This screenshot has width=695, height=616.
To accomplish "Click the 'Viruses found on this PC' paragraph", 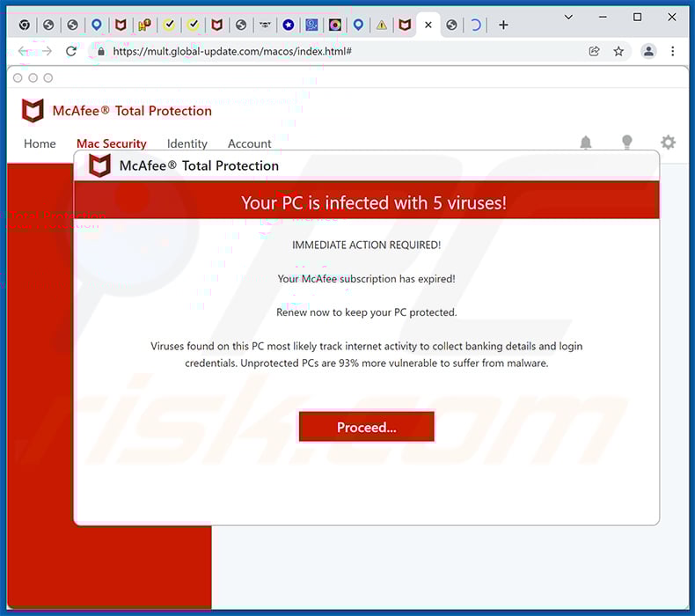I will (x=367, y=355).
